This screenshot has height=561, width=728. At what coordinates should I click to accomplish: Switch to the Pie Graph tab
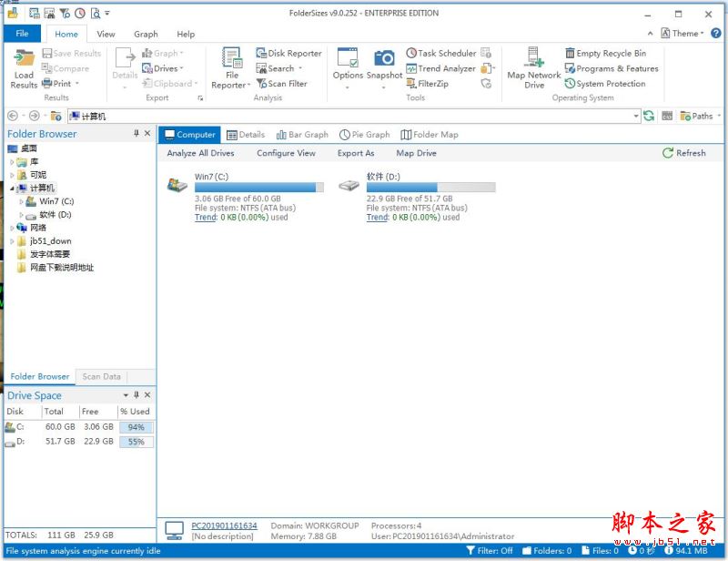click(365, 135)
